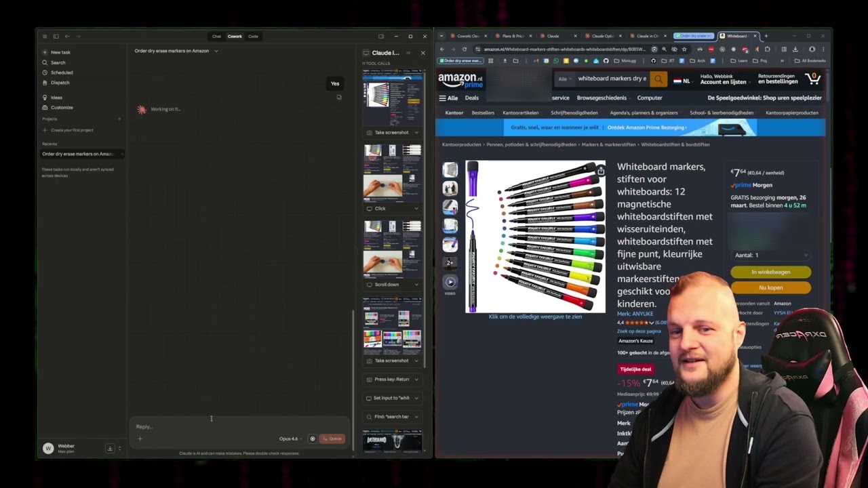Image resolution: width=868 pixels, height=488 pixels.
Task: Click the Amazon.nl prime logo
Action: (x=460, y=81)
